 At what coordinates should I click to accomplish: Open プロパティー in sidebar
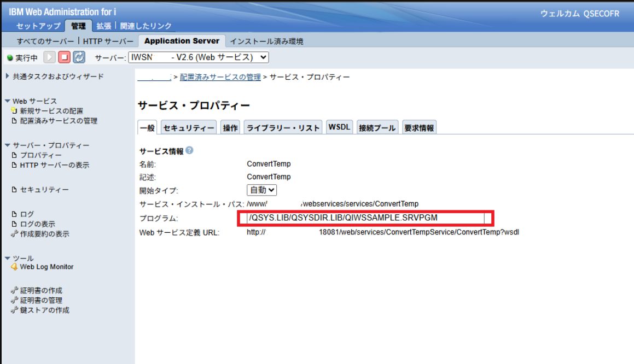40,155
